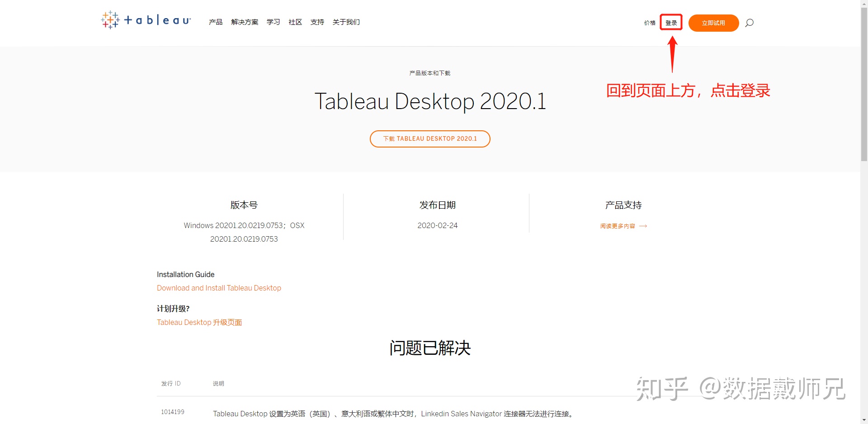868x424 pixels.
Task: Open the 学习 menu
Action: 273,22
